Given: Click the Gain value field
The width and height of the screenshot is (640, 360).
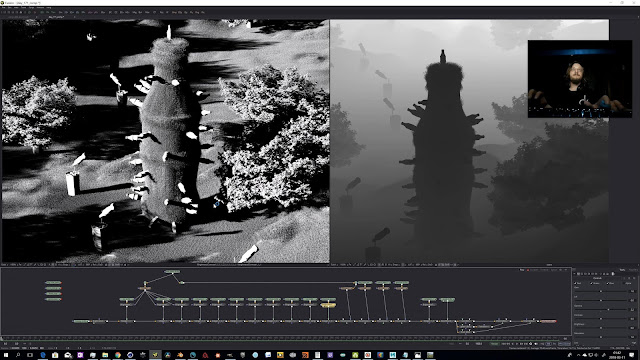Looking at the screenshot, I should tap(632, 291).
